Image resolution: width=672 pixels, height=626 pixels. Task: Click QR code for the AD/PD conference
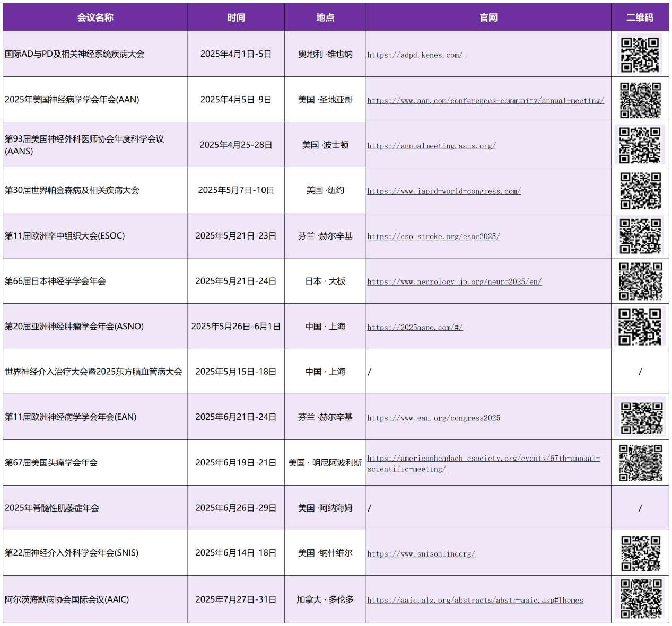coord(640,54)
